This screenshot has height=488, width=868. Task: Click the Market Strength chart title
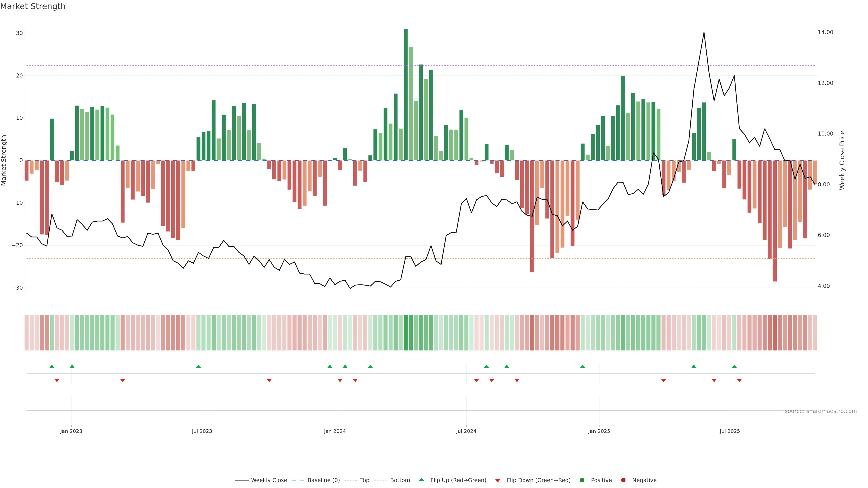pos(33,6)
